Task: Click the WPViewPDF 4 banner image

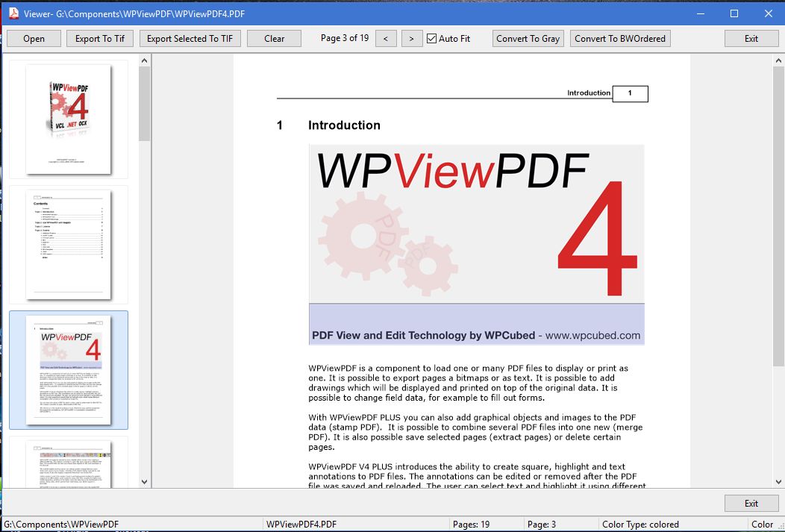Action: coord(476,245)
